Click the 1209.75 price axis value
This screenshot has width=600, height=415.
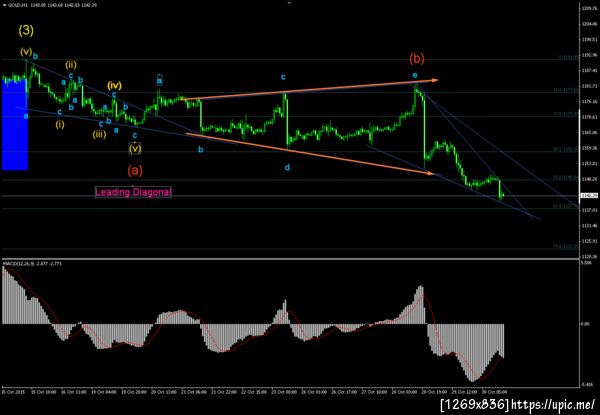tap(589, 8)
